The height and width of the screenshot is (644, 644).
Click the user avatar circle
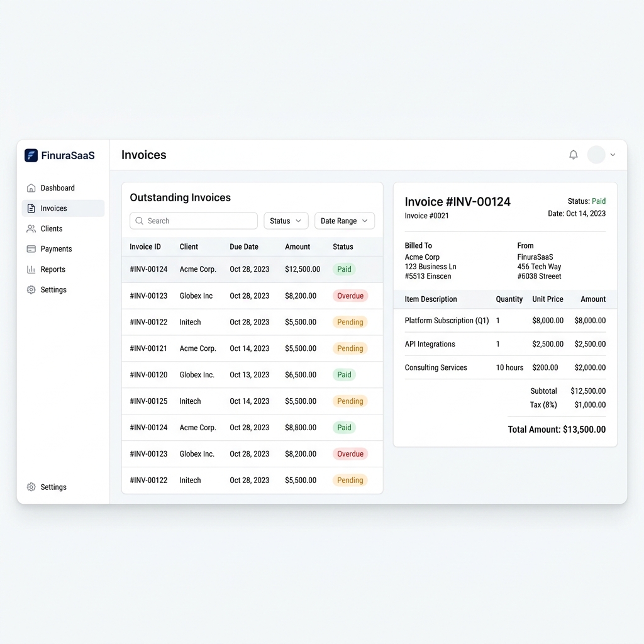596,155
